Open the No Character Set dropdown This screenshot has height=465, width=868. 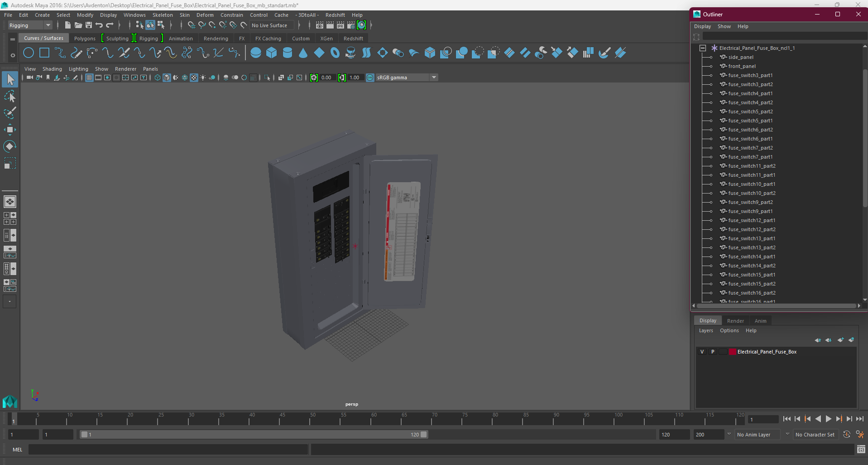tap(815, 435)
